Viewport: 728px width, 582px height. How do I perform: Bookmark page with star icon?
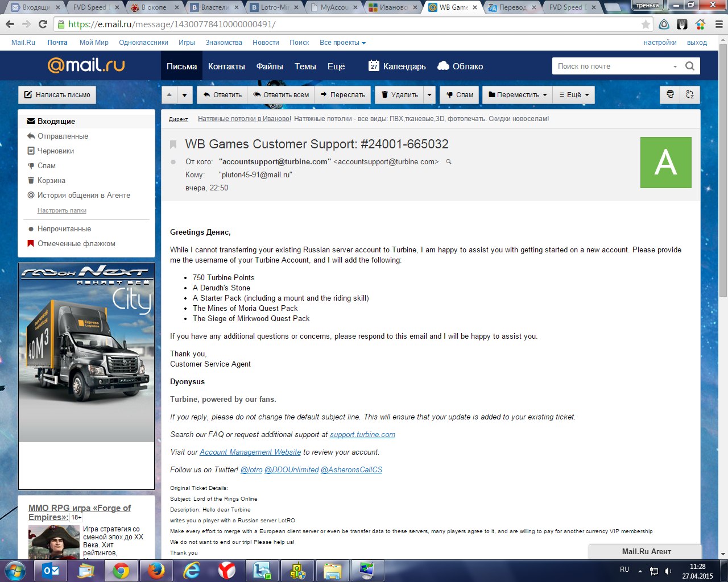[646, 24]
